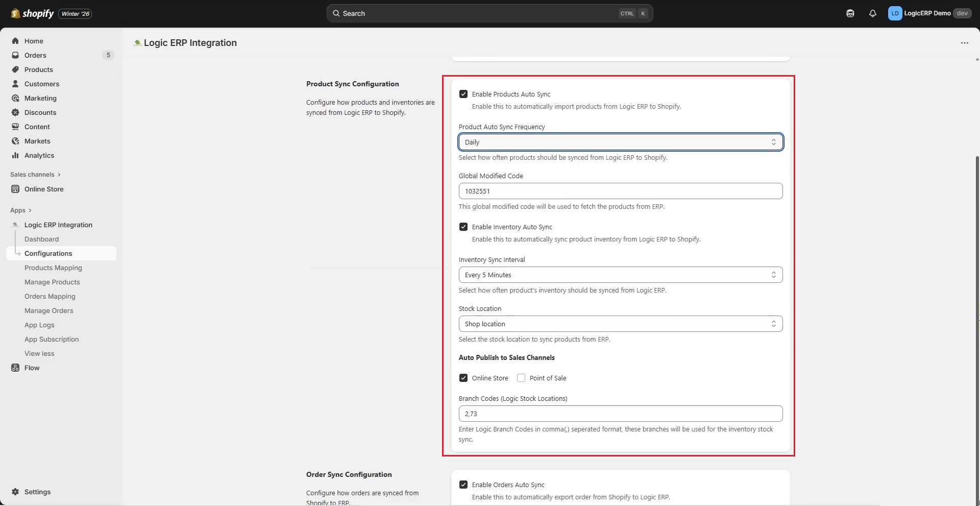Screen dimensions: 980x506
Task: Open Product Auto Sync Frequency dropdown
Action: pos(620,142)
